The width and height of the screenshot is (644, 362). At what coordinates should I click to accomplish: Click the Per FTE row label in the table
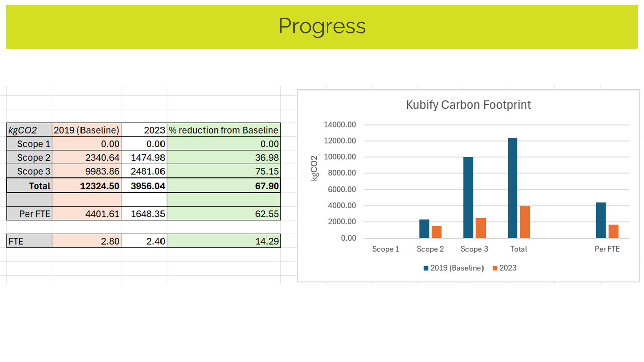click(x=29, y=213)
